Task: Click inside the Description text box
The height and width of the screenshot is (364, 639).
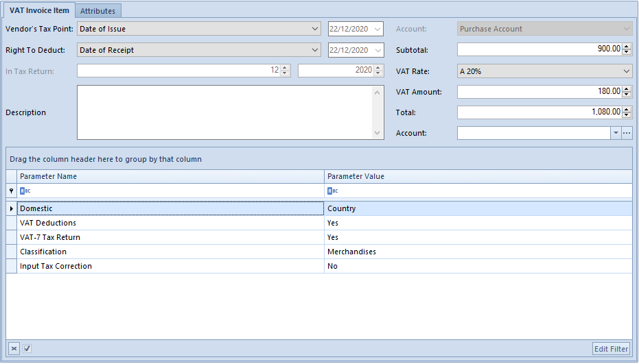Action: (x=224, y=112)
